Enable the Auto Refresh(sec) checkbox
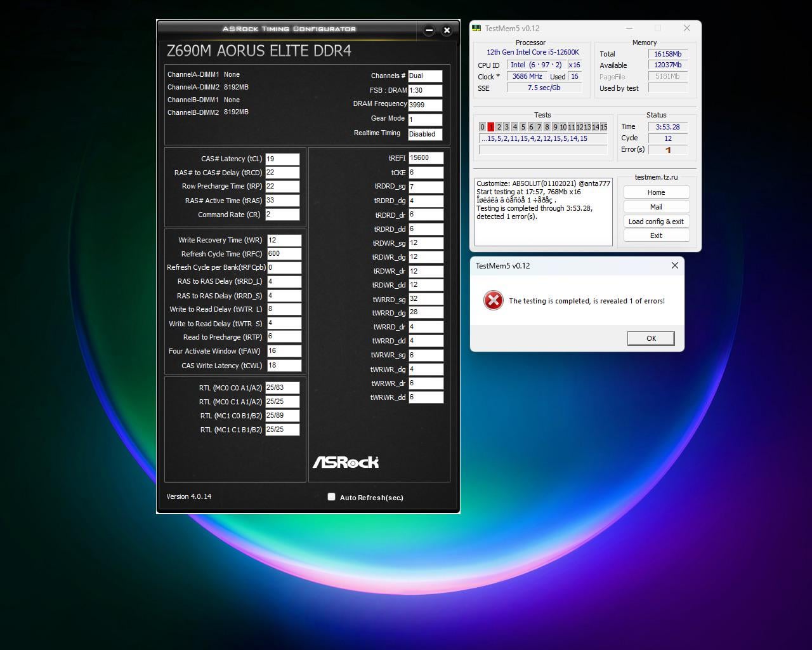Image resolution: width=812 pixels, height=650 pixels. pos(331,497)
